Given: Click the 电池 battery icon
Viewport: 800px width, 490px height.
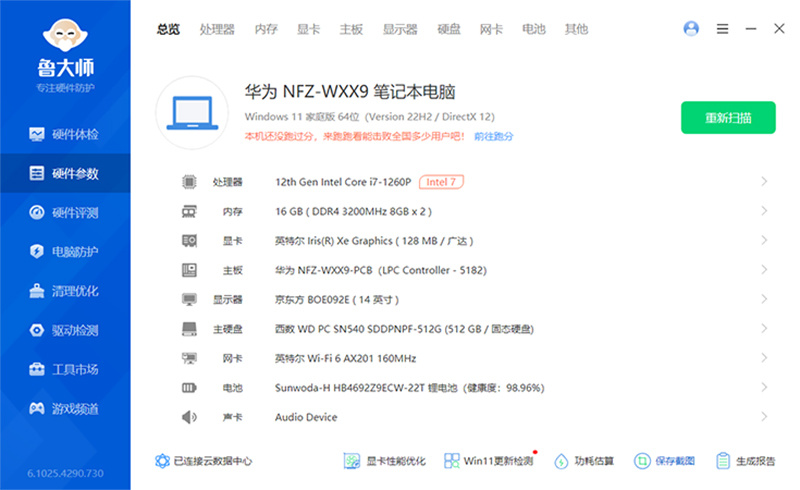Looking at the screenshot, I should click(x=189, y=388).
